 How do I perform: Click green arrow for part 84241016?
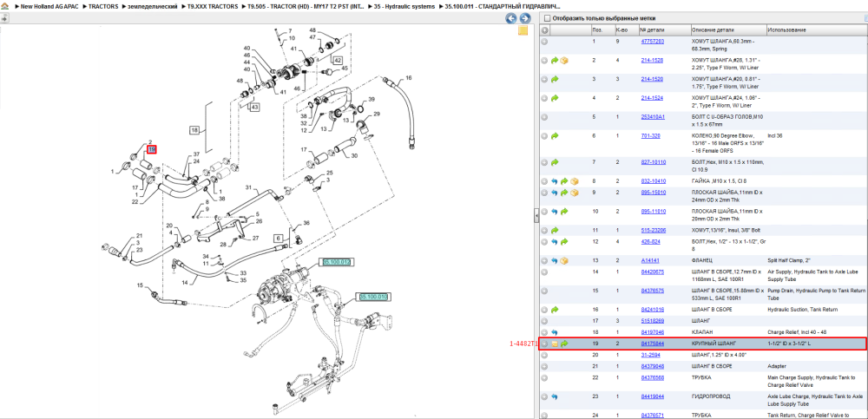(x=555, y=310)
